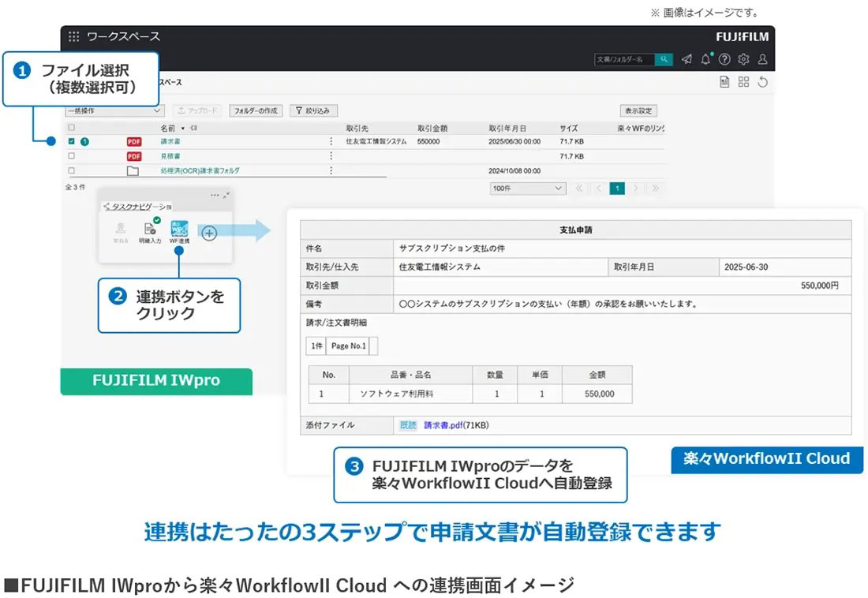The height and width of the screenshot is (598, 868).
Task: Add a task with the plus circle icon
Action: click(x=208, y=233)
